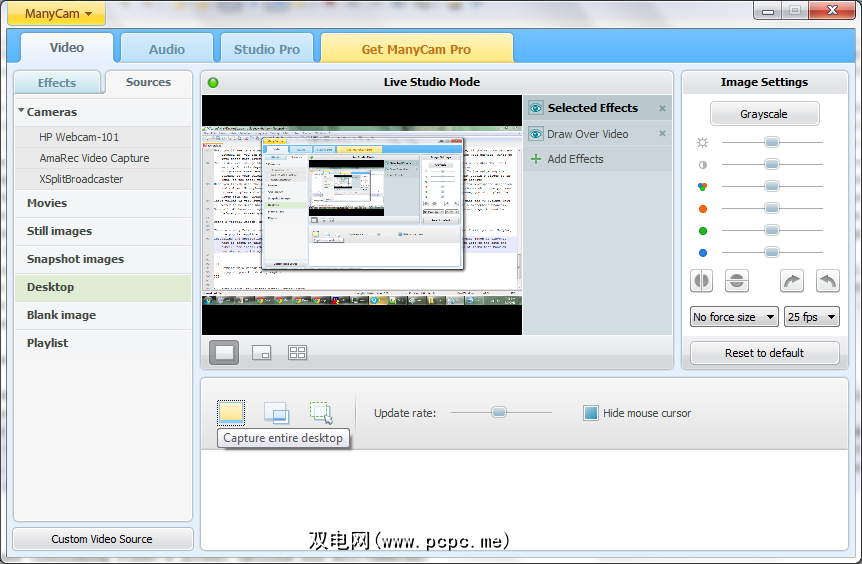Click the blue channel dot icon
862x564 pixels.
703,253
